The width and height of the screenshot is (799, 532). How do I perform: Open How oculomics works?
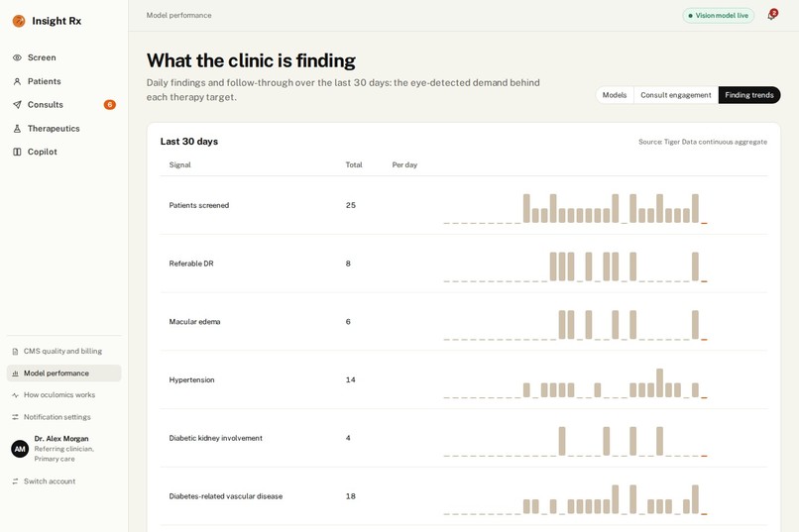pos(64,395)
